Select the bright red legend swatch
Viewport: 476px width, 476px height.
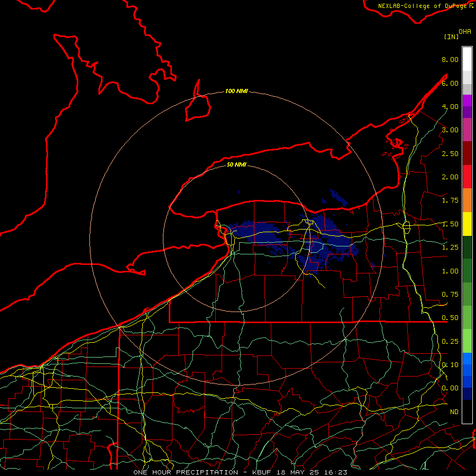[x=467, y=177]
